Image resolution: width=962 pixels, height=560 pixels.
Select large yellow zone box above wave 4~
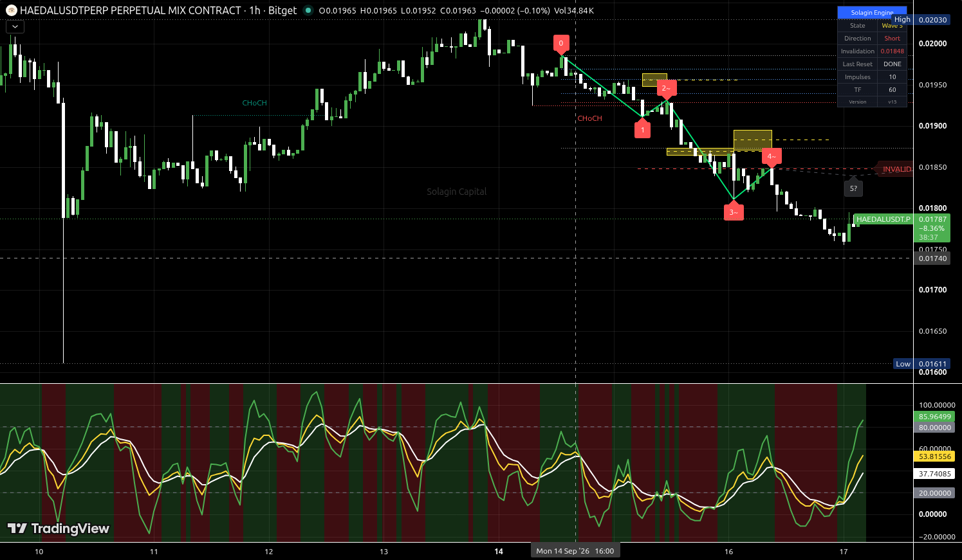pyautogui.click(x=753, y=140)
